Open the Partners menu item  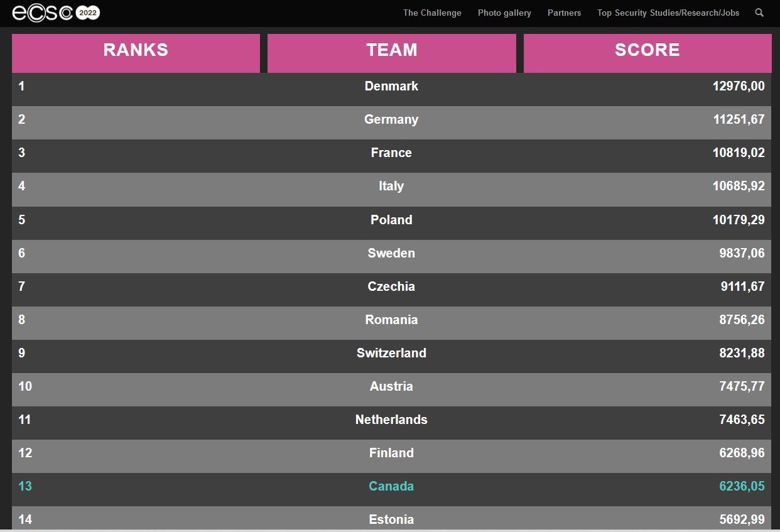click(x=564, y=13)
